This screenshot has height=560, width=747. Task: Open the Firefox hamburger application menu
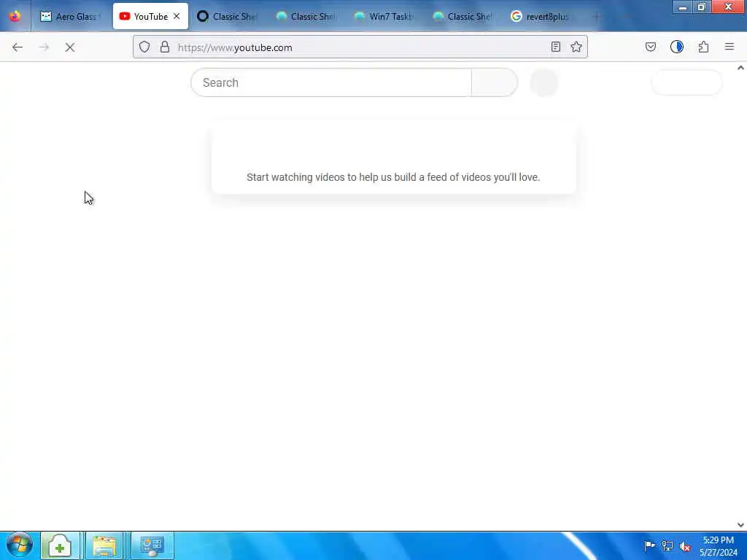[729, 47]
